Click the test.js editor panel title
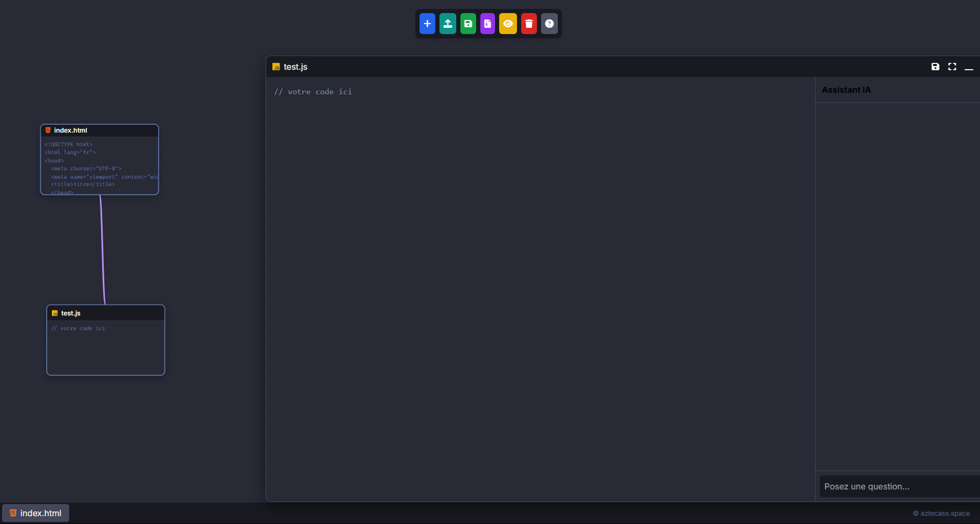Image resolution: width=980 pixels, height=524 pixels. (295, 67)
